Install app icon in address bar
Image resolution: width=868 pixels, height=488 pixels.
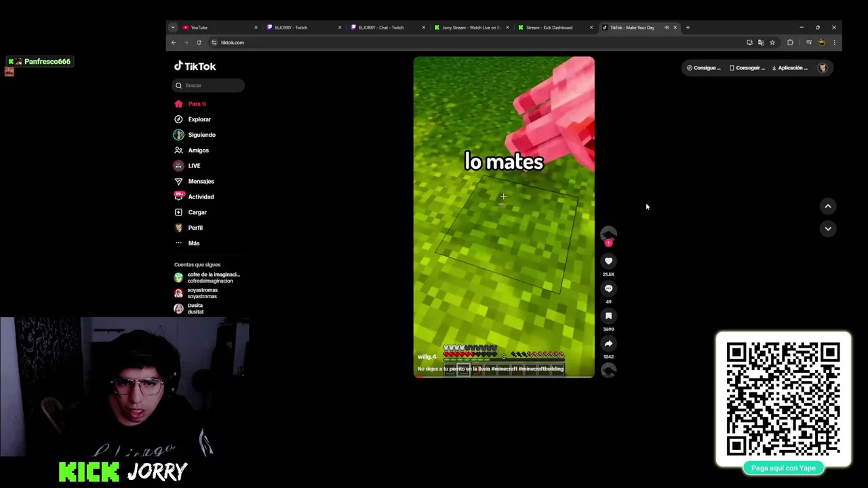tap(749, 43)
